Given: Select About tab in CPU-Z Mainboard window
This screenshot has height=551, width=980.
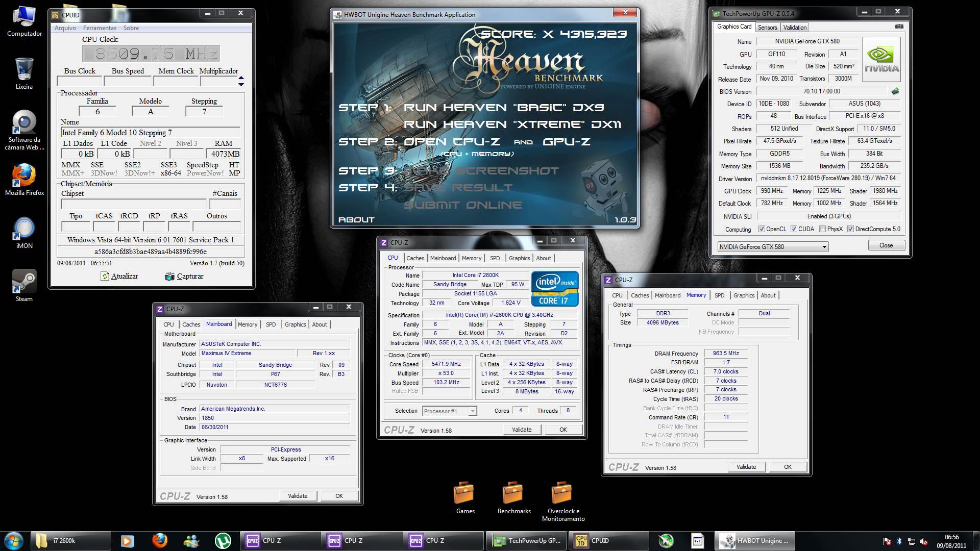Looking at the screenshot, I should click(320, 324).
